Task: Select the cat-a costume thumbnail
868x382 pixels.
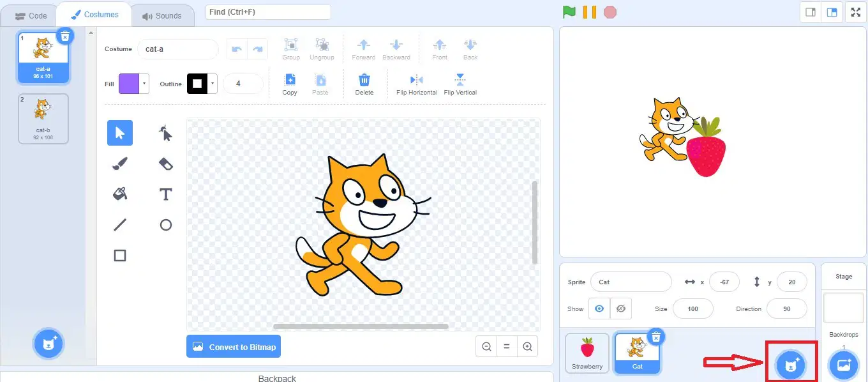Action: 43,57
